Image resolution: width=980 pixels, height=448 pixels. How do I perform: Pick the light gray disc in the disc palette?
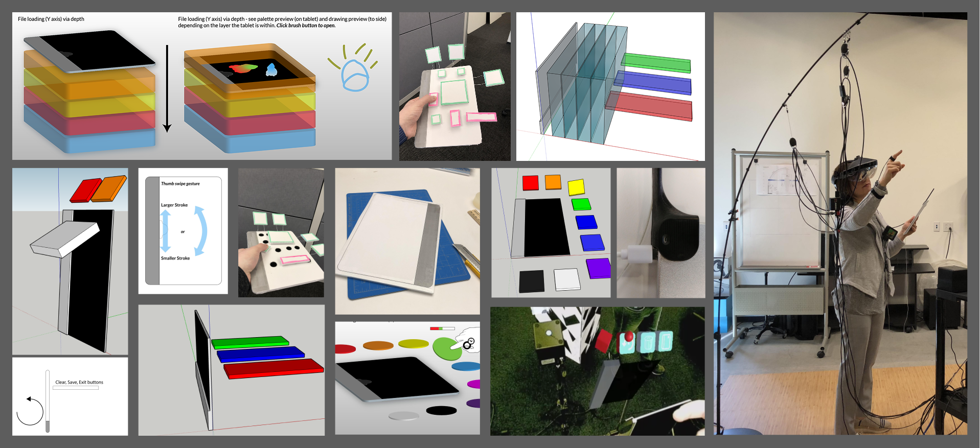(404, 416)
